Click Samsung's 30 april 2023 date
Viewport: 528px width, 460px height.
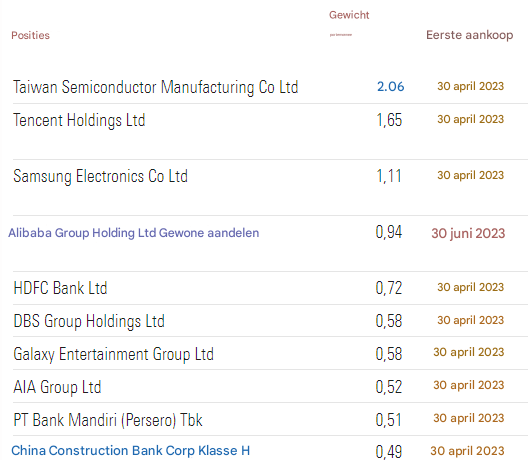(470, 175)
